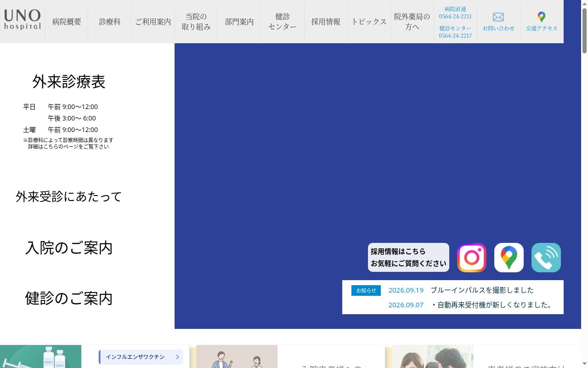Open the Google Maps icon above news
Viewport: 588px width, 368px height.
click(x=509, y=258)
